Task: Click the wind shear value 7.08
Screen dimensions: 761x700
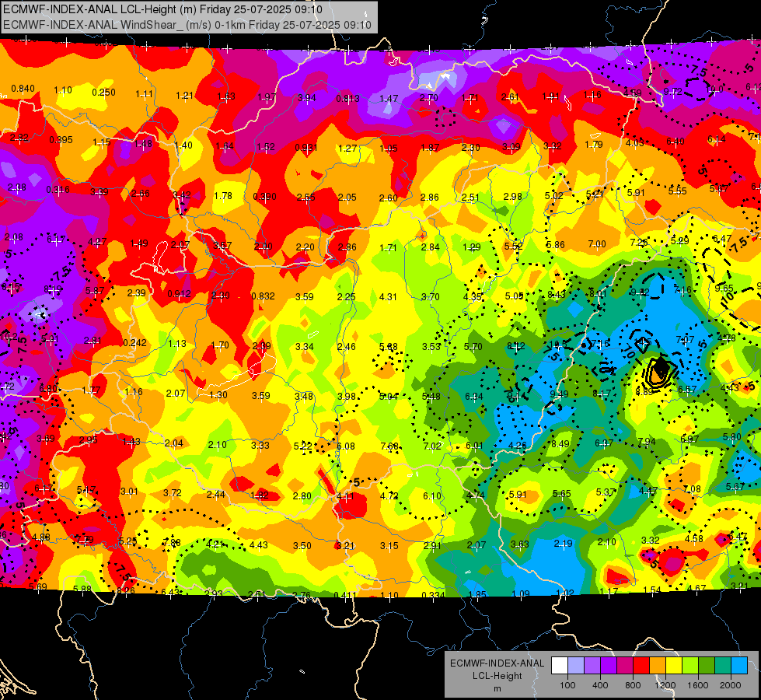Action: coord(692,488)
